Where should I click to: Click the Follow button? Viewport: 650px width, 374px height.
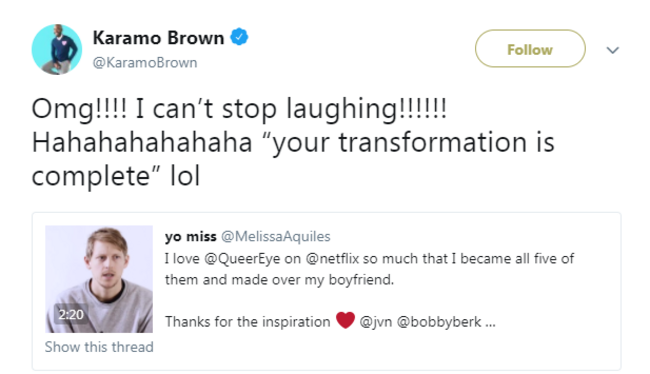coord(530,49)
